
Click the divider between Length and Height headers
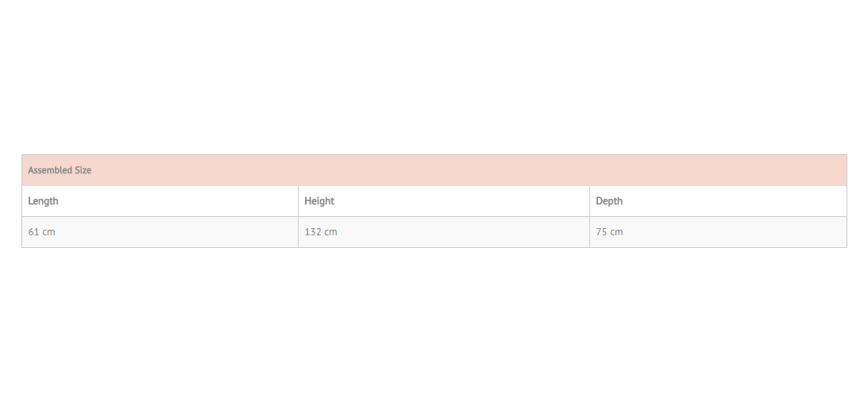click(298, 201)
